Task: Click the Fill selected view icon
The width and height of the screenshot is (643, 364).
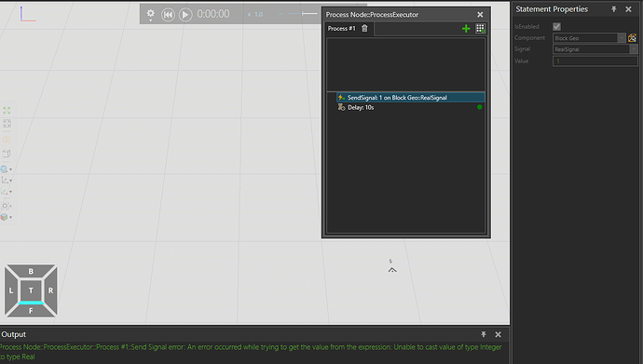Action: (x=7, y=123)
